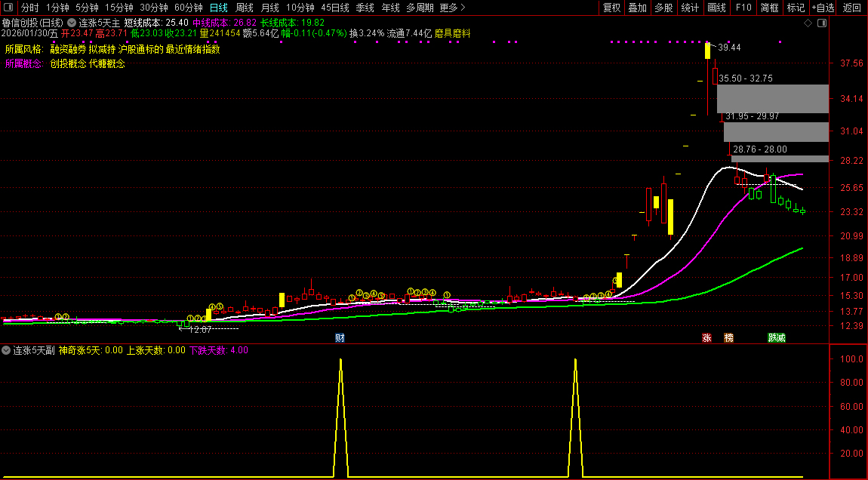Open F10 company info

click(743, 8)
